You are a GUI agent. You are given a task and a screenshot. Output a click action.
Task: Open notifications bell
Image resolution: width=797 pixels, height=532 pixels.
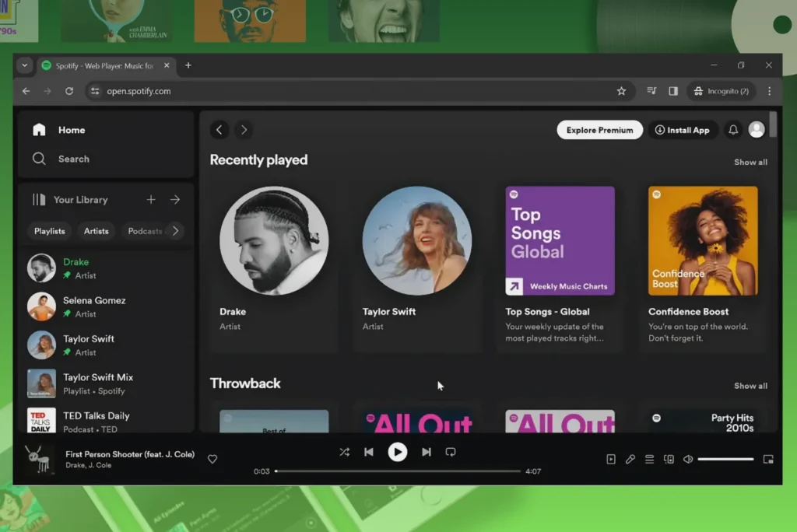(733, 130)
